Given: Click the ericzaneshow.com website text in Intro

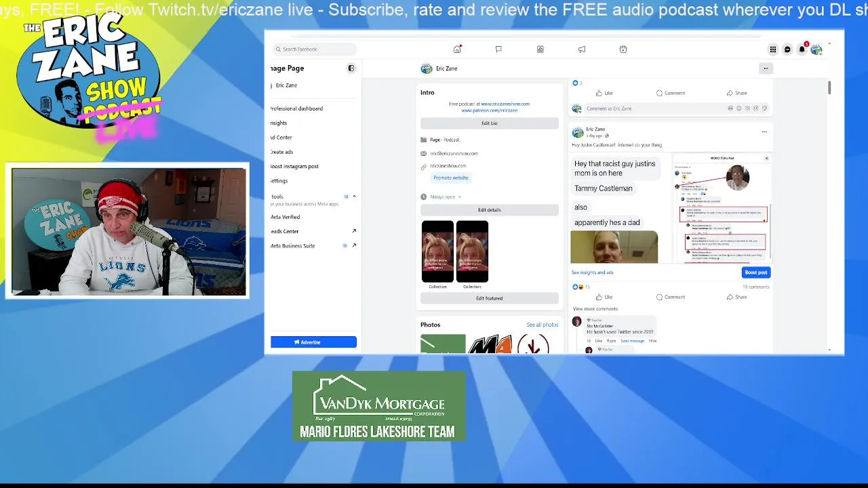Looking at the screenshot, I should pyautogui.click(x=448, y=166).
